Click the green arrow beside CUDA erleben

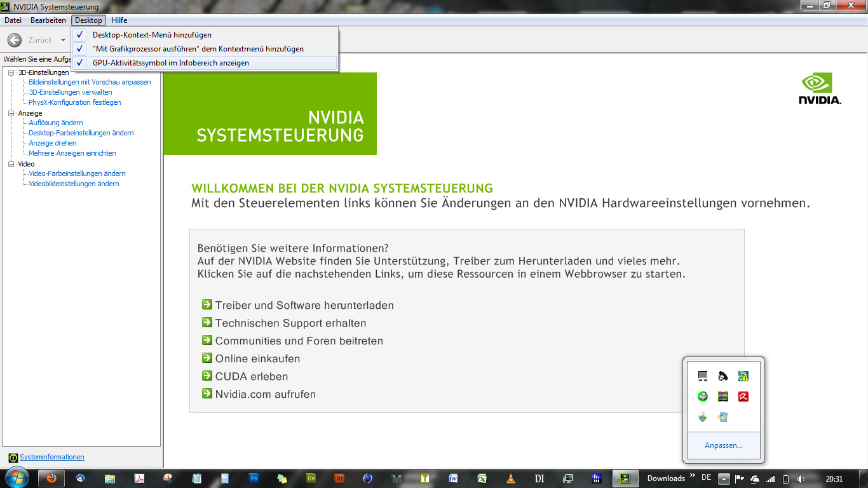(x=207, y=376)
